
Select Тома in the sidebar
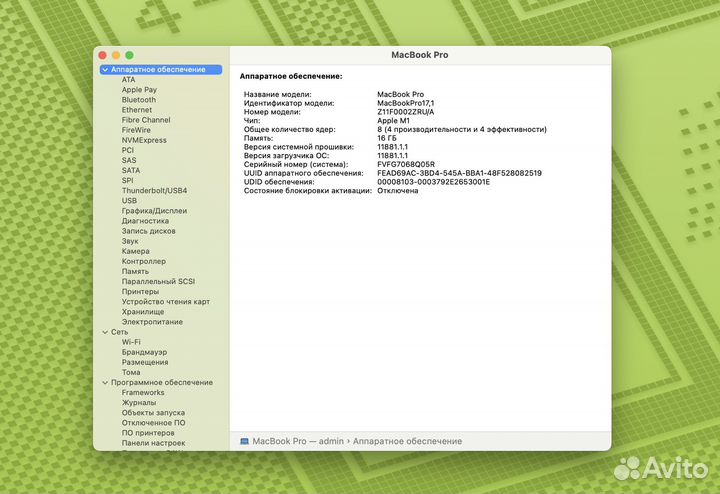coord(131,373)
